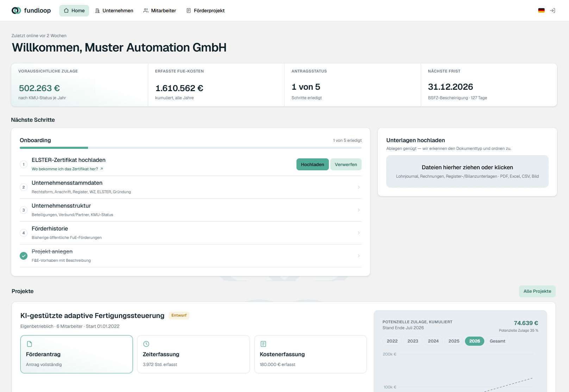Click the Entwurf status badge
Image resolution: width=569 pixels, height=392 pixels.
(179, 315)
